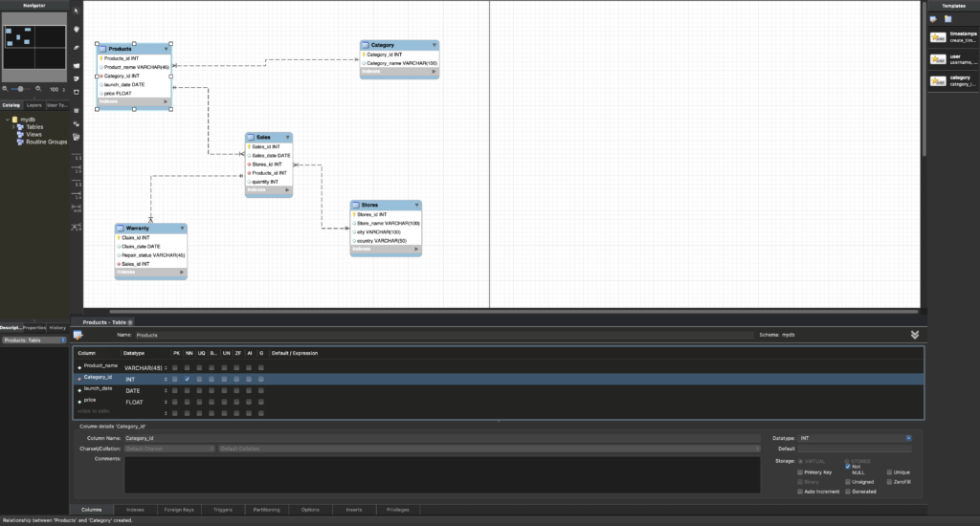980x526 pixels.
Task: Check the Auto Increment checkbox
Action: (800, 491)
